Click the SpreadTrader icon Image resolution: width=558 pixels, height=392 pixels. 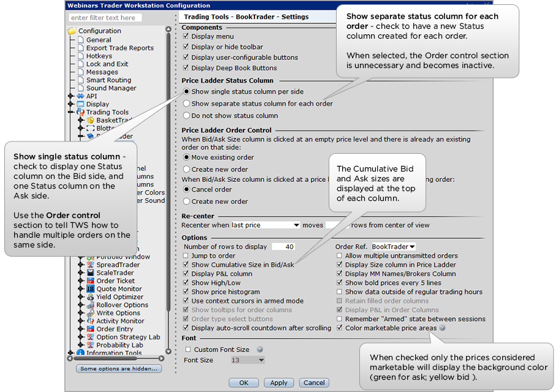(90, 265)
